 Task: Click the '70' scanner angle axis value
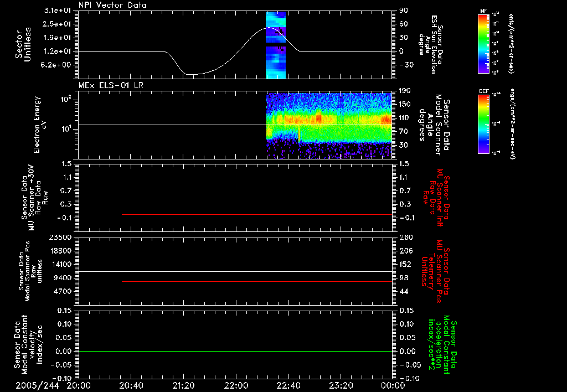tap(404, 132)
